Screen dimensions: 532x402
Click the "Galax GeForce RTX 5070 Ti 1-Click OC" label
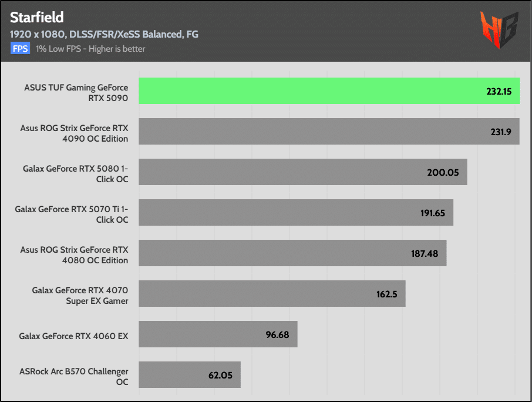[72, 215]
